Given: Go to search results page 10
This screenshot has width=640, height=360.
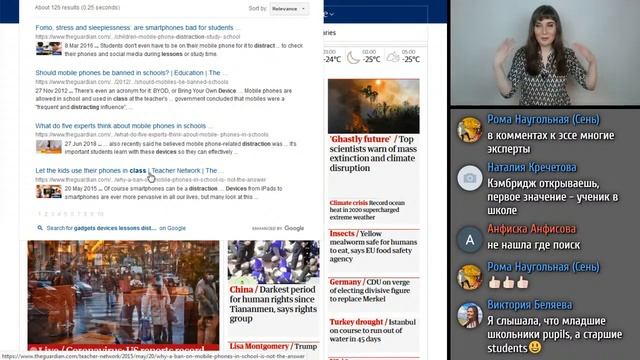Looking at the screenshot, I should click(x=100, y=214).
